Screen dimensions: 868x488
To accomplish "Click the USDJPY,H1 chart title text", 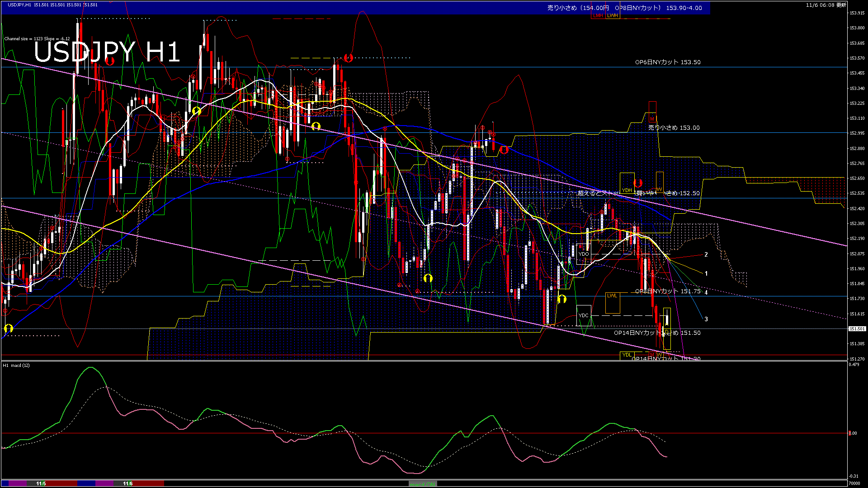I will [20, 5].
